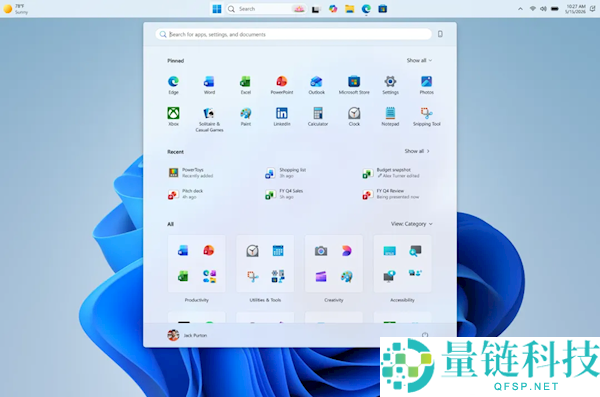Screen dimensions: 600x397
Task: Open the recent Pitch deck presentation
Action: [186, 194]
